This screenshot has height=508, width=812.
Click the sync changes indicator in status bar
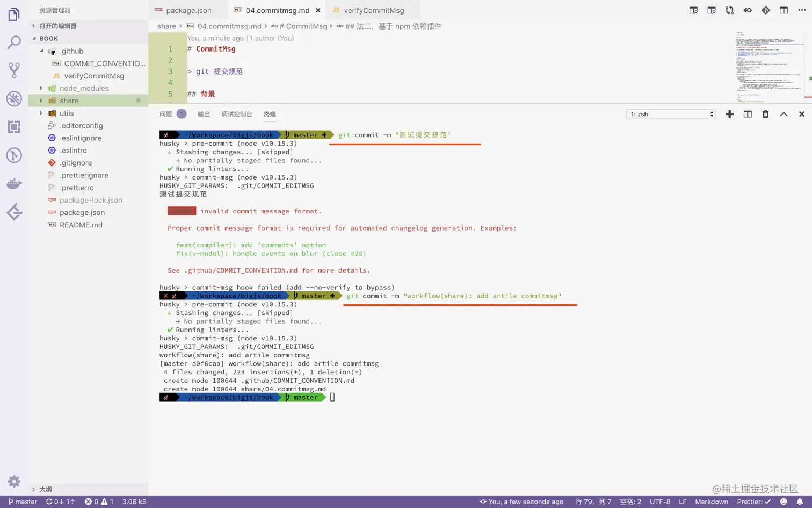60,502
